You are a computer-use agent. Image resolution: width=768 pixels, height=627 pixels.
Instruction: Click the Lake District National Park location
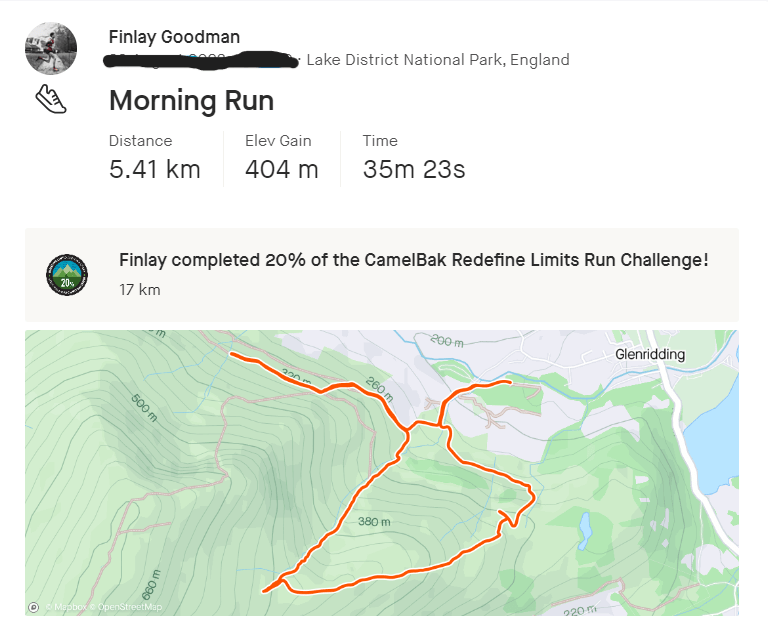(437, 60)
